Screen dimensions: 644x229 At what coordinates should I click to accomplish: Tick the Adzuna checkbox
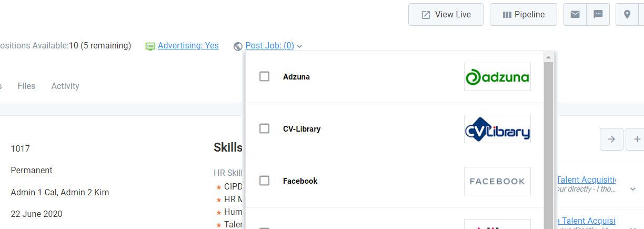265,77
